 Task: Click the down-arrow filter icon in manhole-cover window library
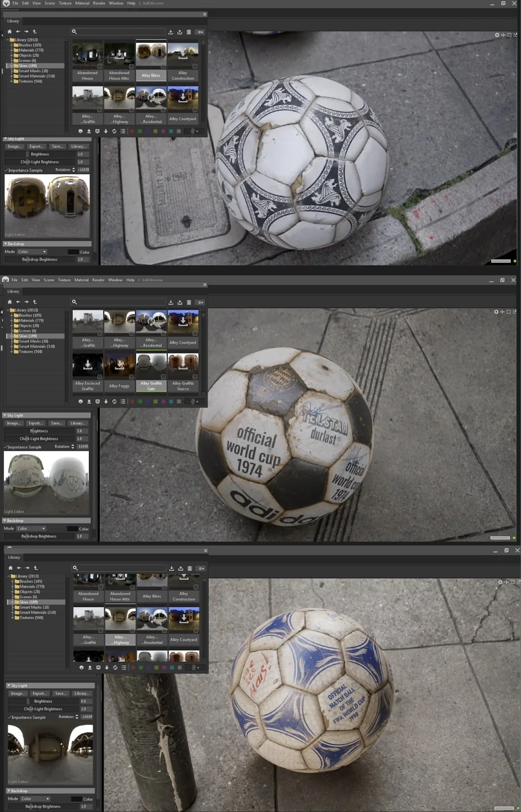click(106, 131)
